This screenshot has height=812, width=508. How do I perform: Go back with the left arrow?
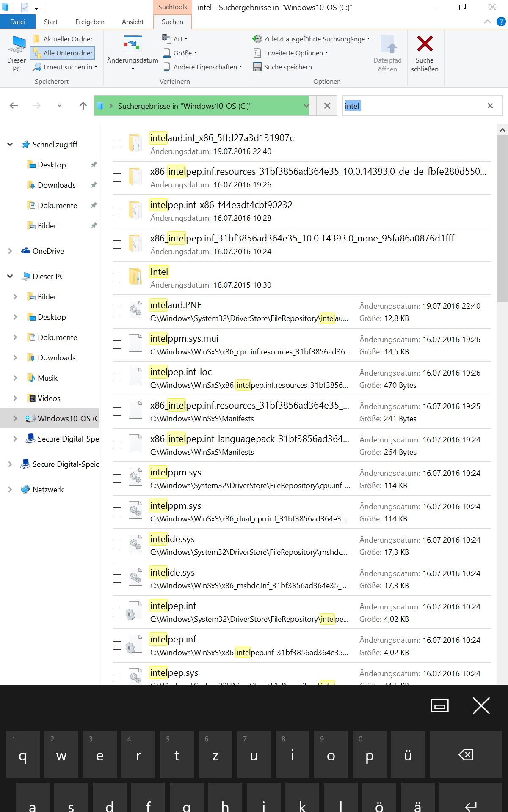[x=14, y=106]
